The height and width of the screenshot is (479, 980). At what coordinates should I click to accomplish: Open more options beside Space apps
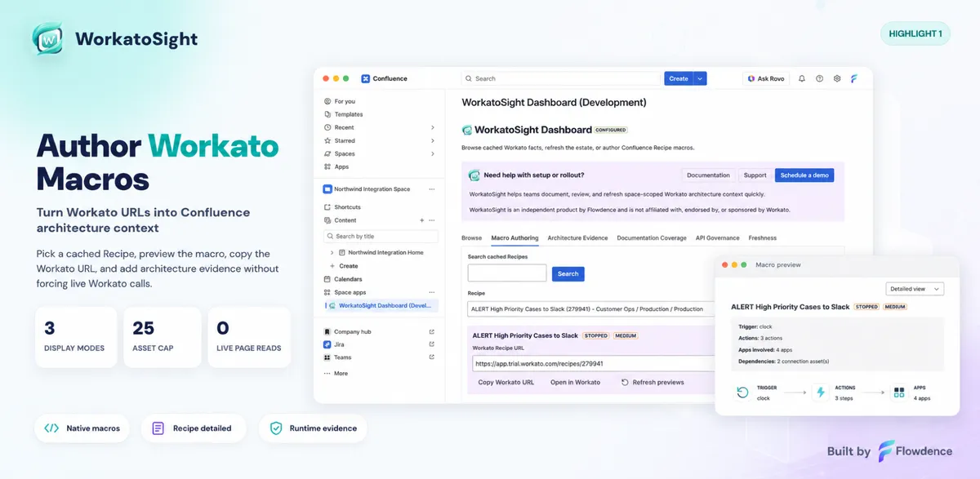click(432, 292)
